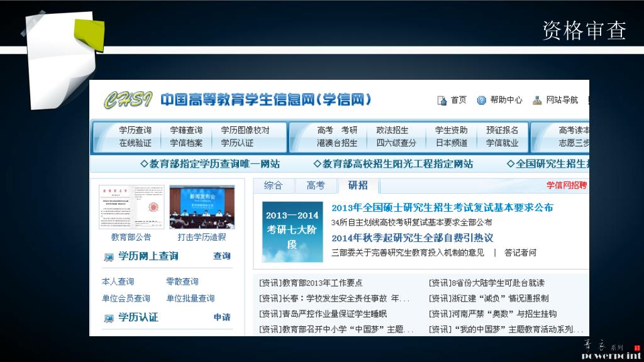Open news item 8省份大陆学生可赴台就读
644x362 pixels.
click(487, 283)
